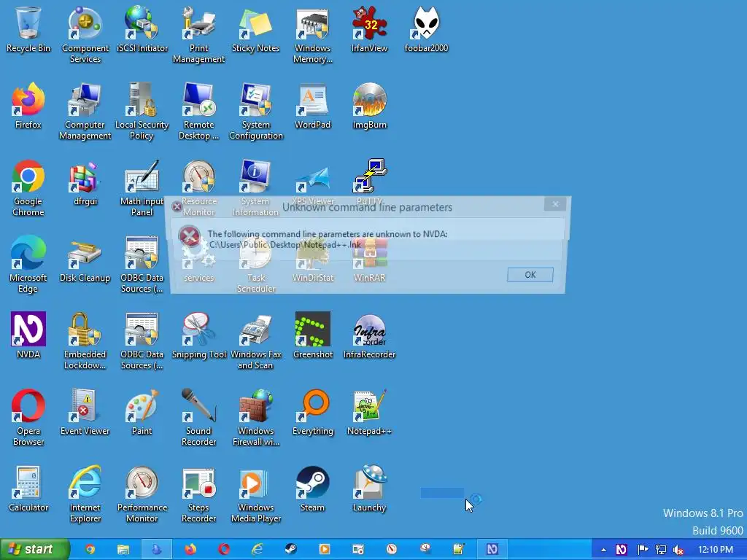Launch Steam from the taskbar
Viewport: 747px width, 560px height.
point(290,550)
